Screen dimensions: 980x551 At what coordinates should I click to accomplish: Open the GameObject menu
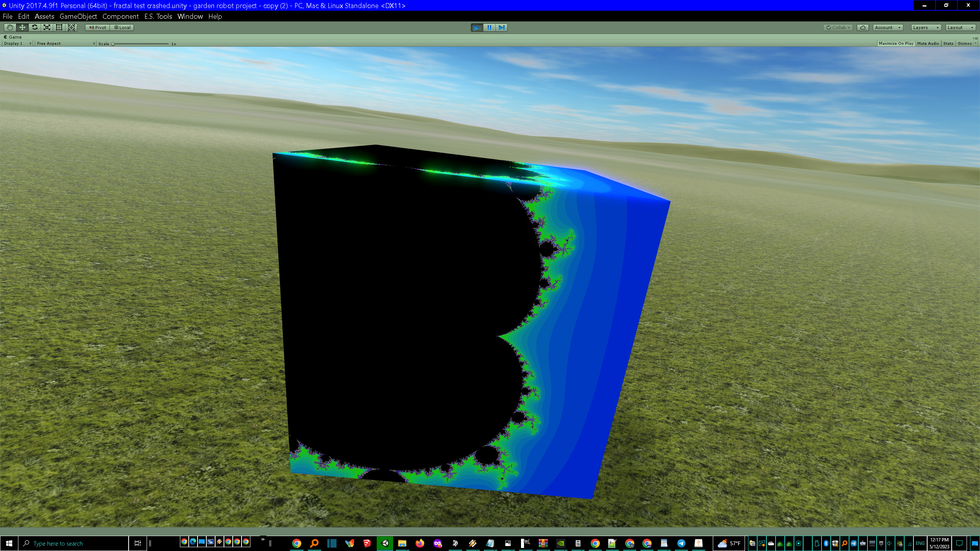(78, 16)
